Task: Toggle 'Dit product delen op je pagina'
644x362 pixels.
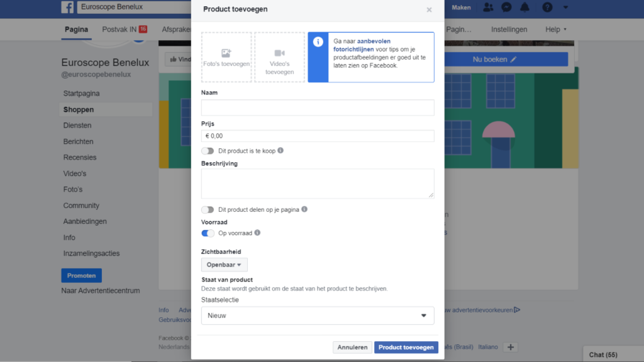Action: click(208, 209)
